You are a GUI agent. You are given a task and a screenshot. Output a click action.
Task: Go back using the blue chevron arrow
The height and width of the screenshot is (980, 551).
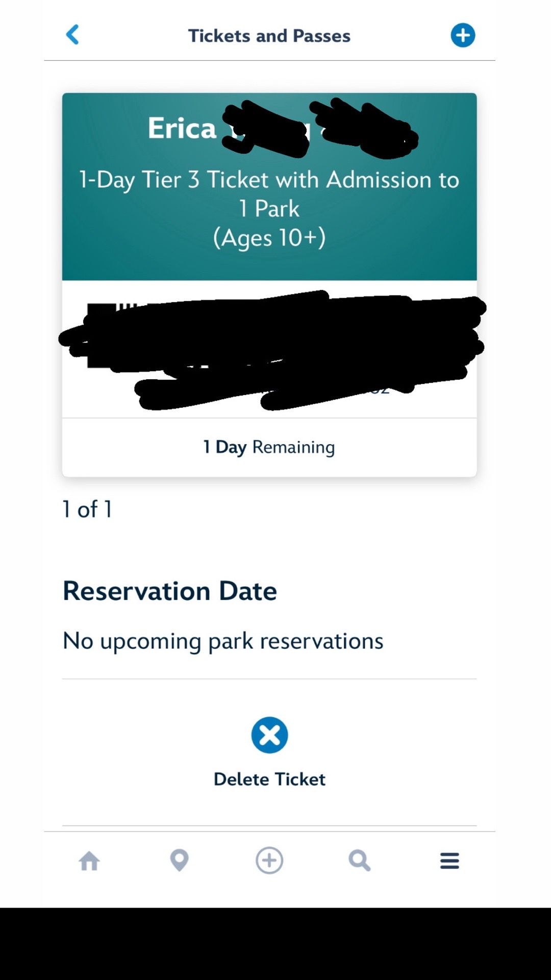pos(72,35)
